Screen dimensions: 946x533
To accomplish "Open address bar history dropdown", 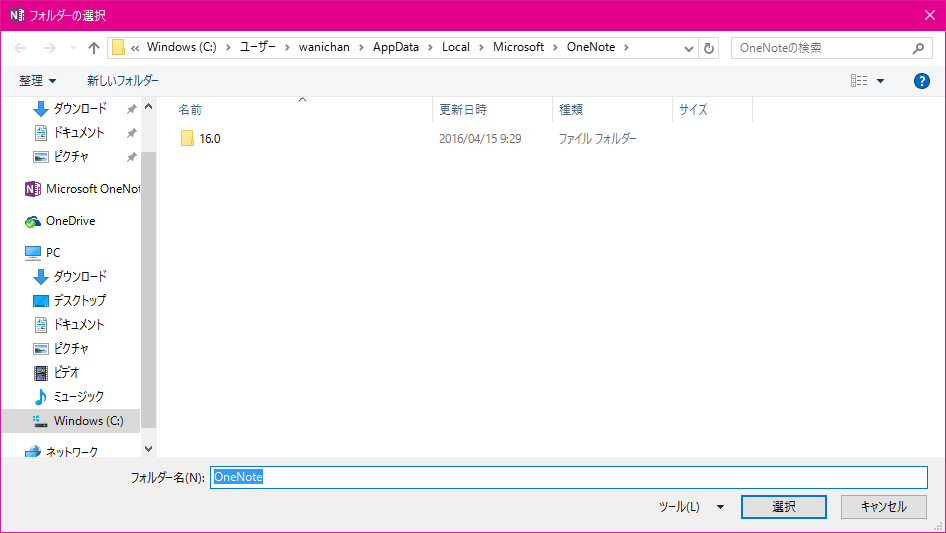I will [x=688, y=48].
